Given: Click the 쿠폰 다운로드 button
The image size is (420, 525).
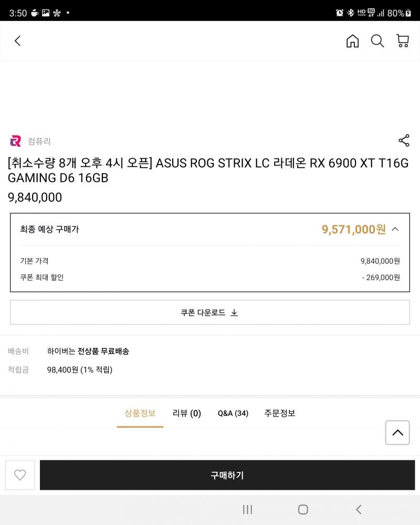Looking at the screenshot, I should click(210, 312).
